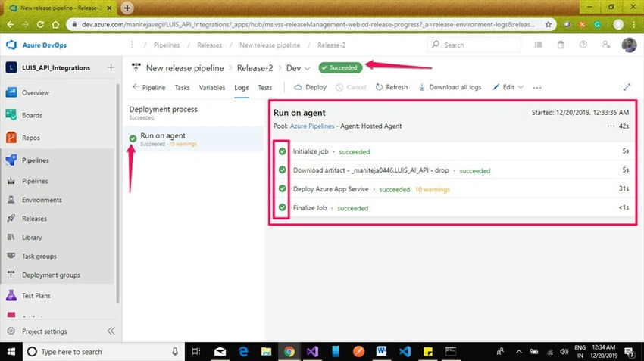Open Environments in the sidebar

(42, 200)
